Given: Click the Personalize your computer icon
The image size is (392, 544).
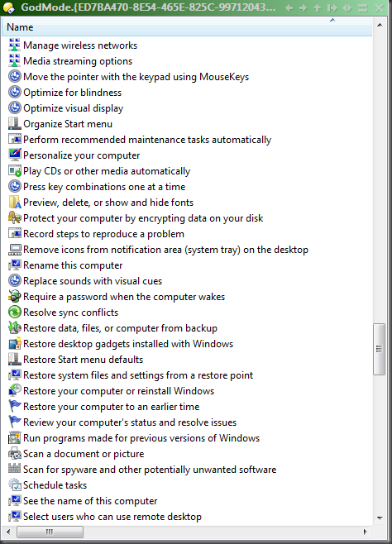Looking at the screenshot, I should [15, 155].
